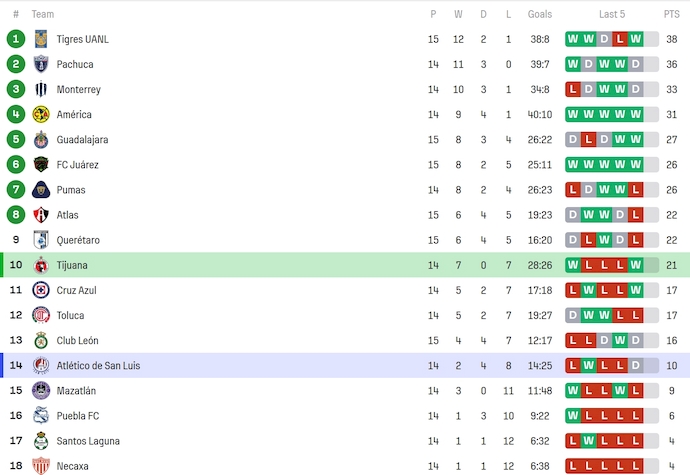The height and width of the screenshot is (475, 690).
Task: Click the Pumas team logo
Action: pos(41,190)
